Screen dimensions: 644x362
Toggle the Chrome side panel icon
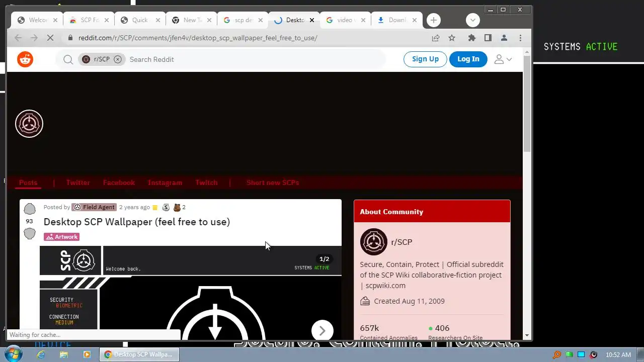click(x=488, y=38)
